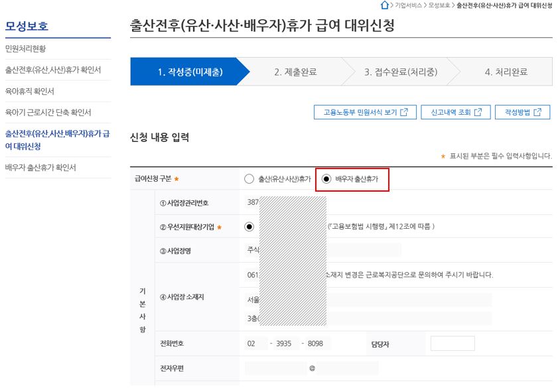Click the ① 사업장관리번호 label

coord(184,203)
